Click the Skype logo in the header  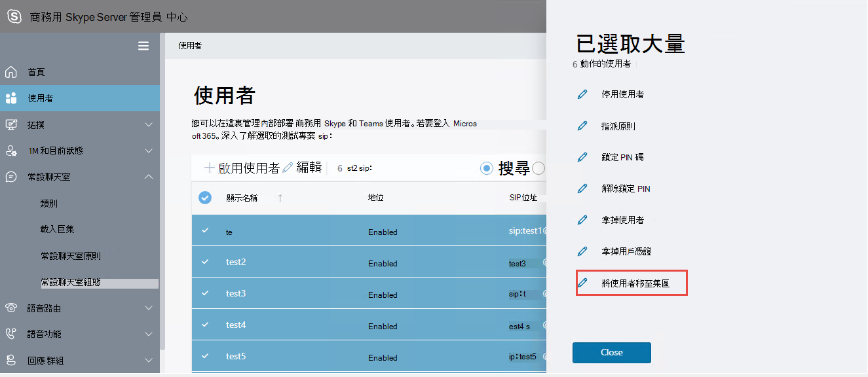(x=14, y=17)
